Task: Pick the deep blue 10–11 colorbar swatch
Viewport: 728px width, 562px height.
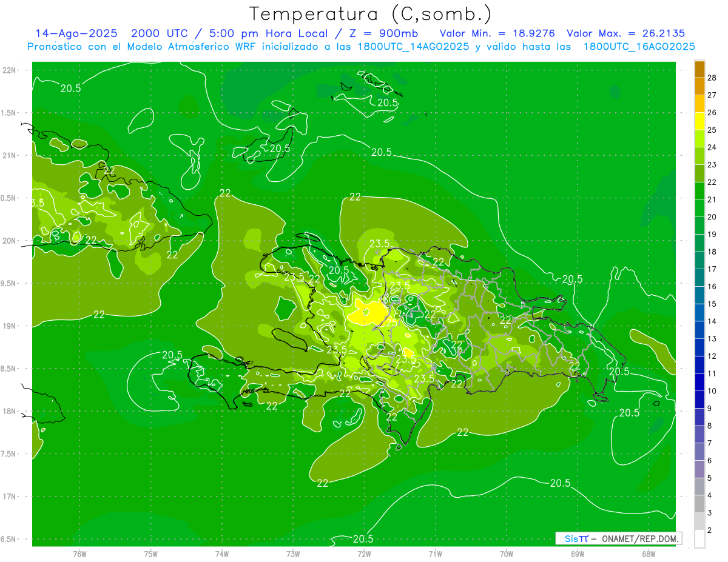Action: 699,382
